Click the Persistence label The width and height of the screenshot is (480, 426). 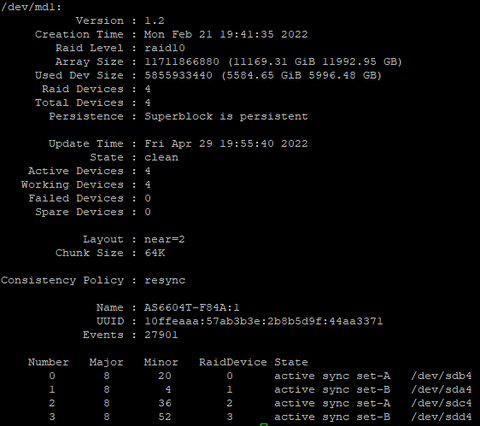coord(86,116)
